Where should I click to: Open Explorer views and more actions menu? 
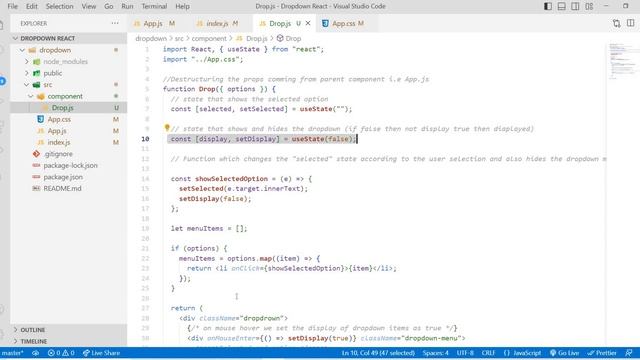(x=115, y=23)
